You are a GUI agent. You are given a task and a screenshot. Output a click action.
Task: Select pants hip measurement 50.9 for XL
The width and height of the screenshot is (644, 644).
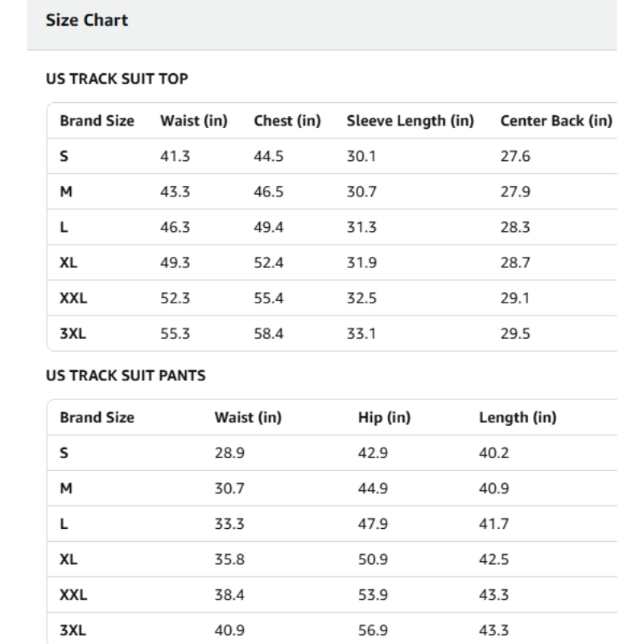(x=373, y=559)
